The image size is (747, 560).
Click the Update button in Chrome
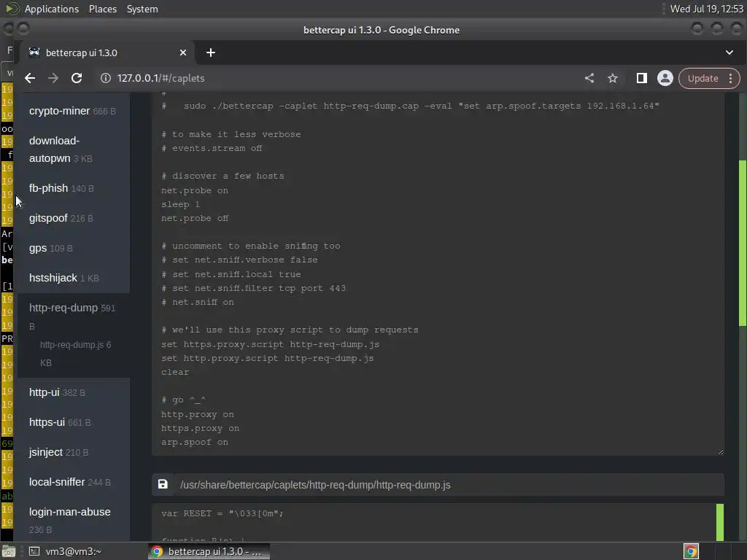tap(703, 78)
